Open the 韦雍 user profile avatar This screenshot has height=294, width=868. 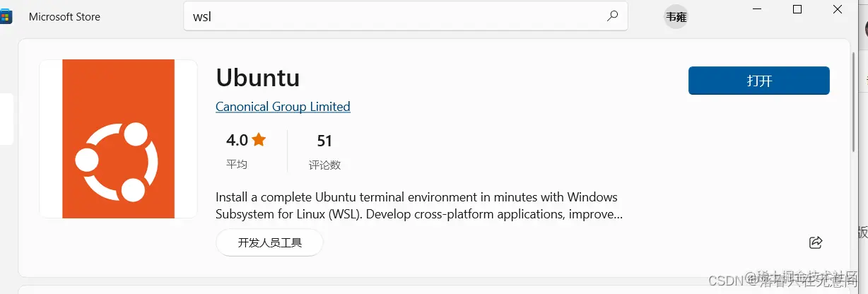[676, 17]
